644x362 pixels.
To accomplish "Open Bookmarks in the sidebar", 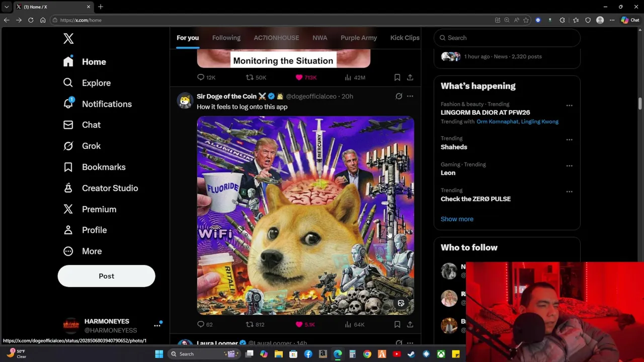I will point(94,167).
